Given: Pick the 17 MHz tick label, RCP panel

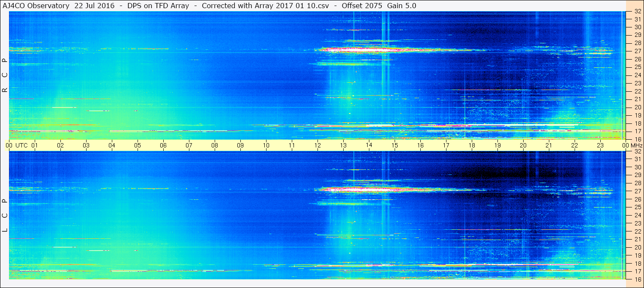Looking at the screenshot, I should pyautogui.click(x=637, y=131).
